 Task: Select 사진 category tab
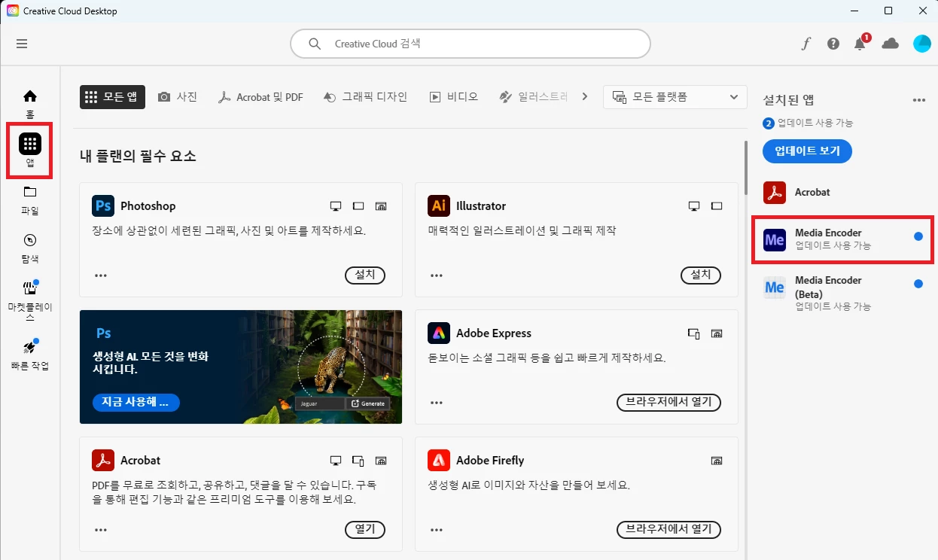[178, 97]
